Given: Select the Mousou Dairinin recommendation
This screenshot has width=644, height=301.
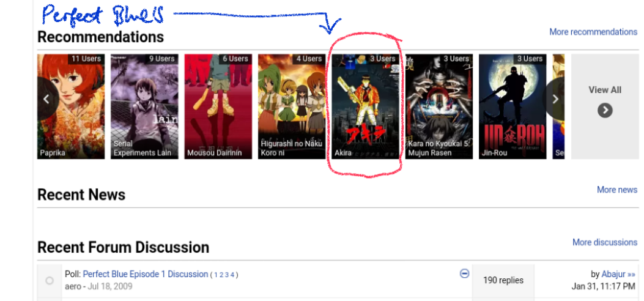Looking at the screenshot, I should pyautogui.click(x=218, y=106).
